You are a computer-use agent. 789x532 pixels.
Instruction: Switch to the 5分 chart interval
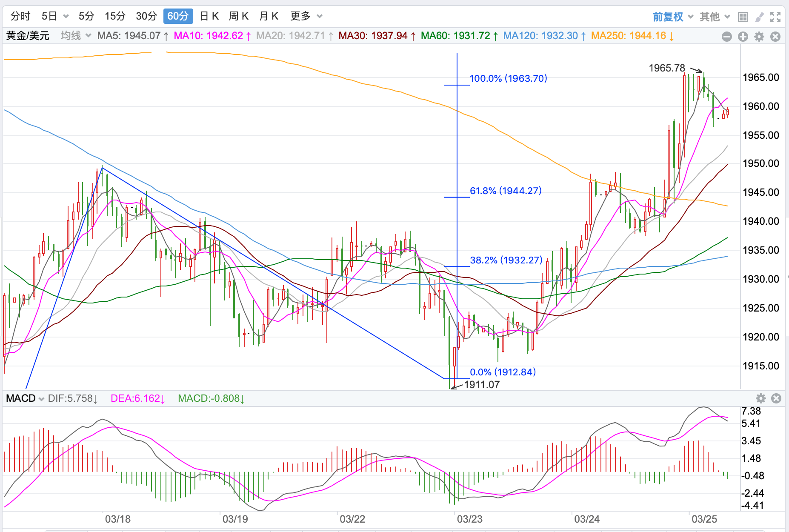click(x=86, y=16)
